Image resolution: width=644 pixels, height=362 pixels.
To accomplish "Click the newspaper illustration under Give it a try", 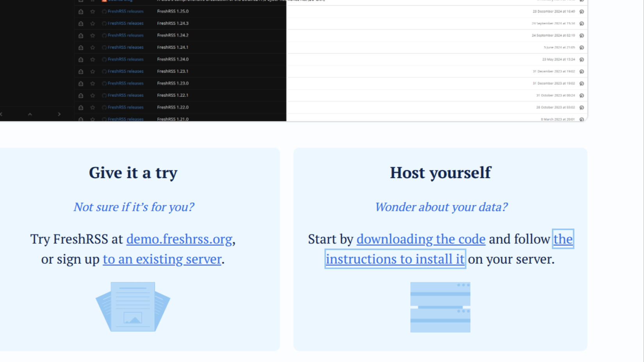I will [133, 307].
